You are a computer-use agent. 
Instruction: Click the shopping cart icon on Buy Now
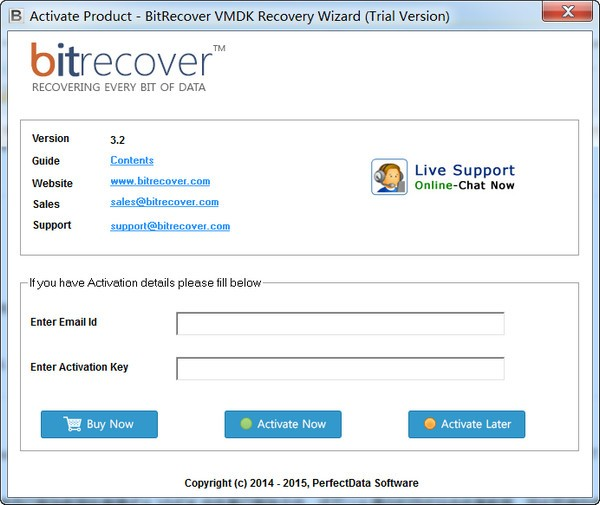[x=73, y=424]
